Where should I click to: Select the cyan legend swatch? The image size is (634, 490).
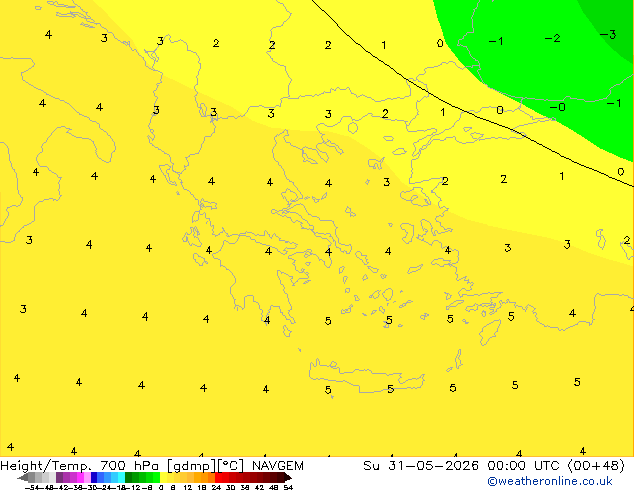click(121, 477)
